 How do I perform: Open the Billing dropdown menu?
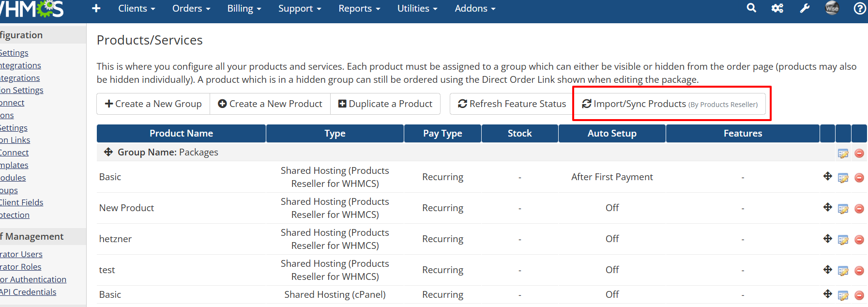tap(244, 8)
